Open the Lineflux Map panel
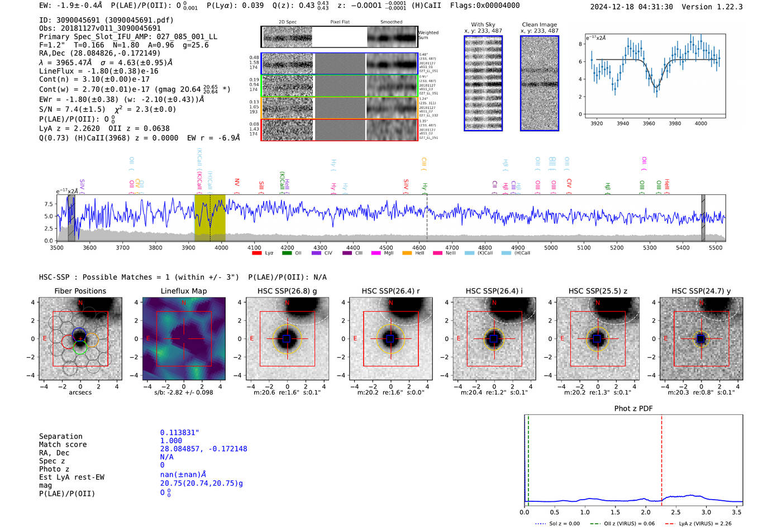This screenshot has width=782, height=532. pos(184,339)
